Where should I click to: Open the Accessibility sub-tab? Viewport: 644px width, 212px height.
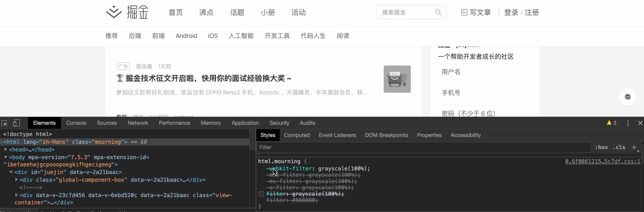pos(466,135)
